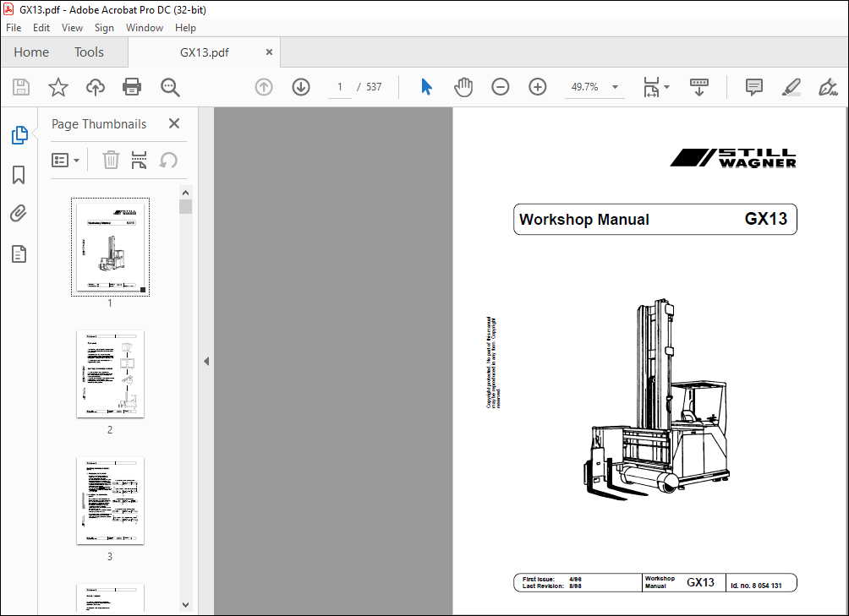Select page 1 thumbnail
Screen dimensions: 849x616
(x=111, y=247)
